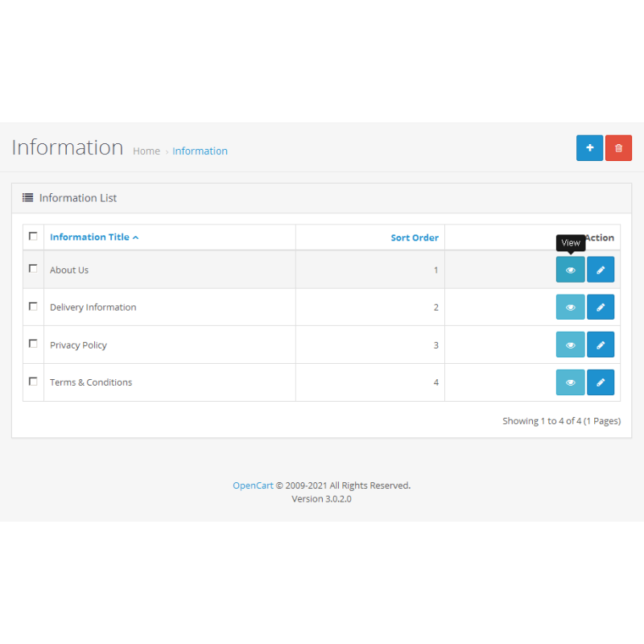Tick the Privacy Policy checkbox
644x644 pixels.
33,344
